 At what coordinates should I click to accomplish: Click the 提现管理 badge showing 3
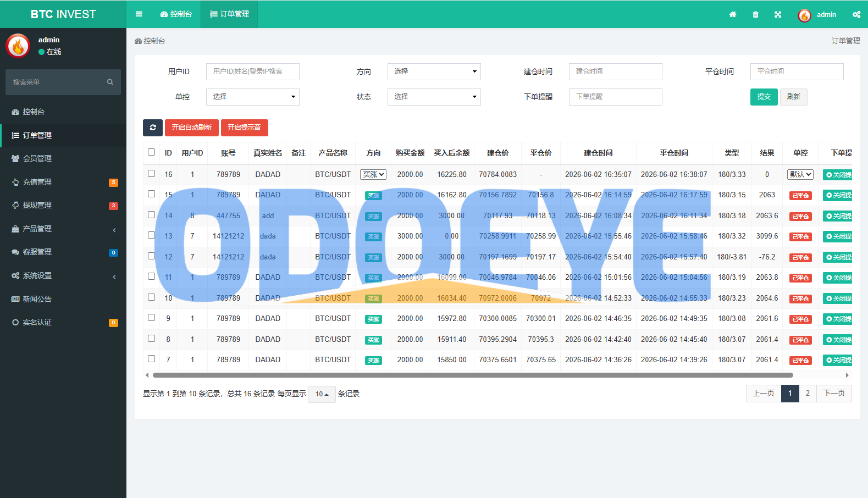113,206
